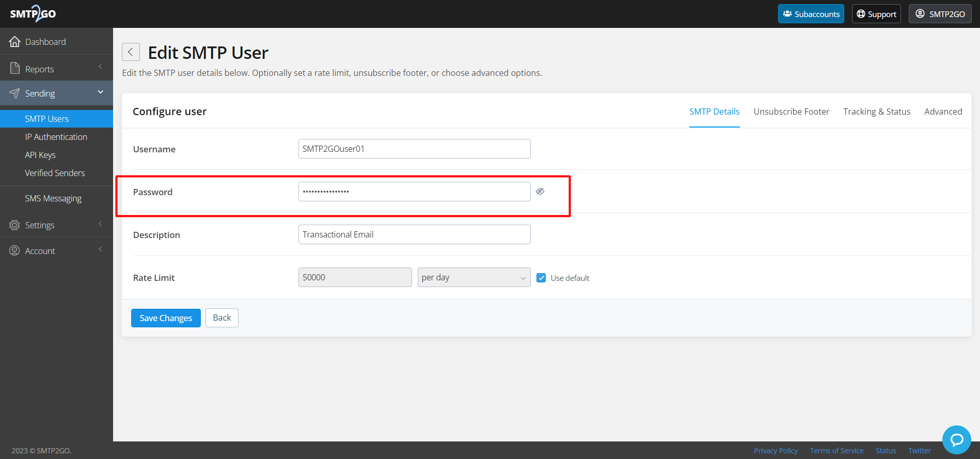Select SMTP Users in sidebar

56,119
